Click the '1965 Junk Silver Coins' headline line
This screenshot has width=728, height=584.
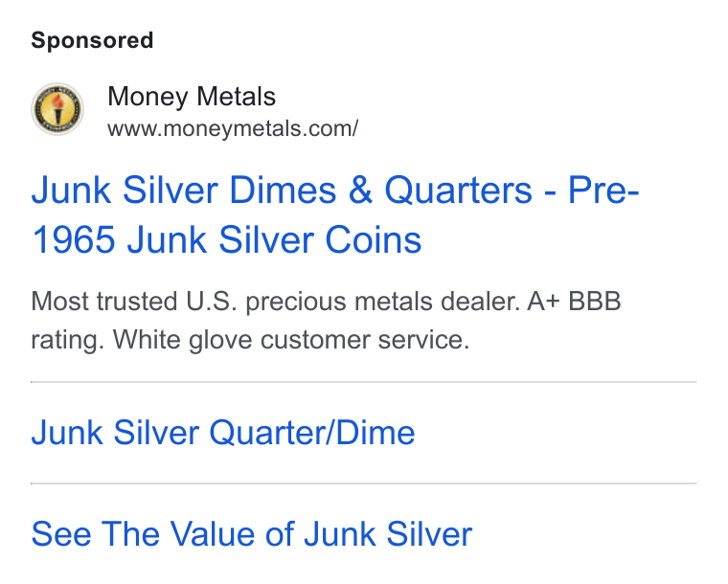coord(227,239)
